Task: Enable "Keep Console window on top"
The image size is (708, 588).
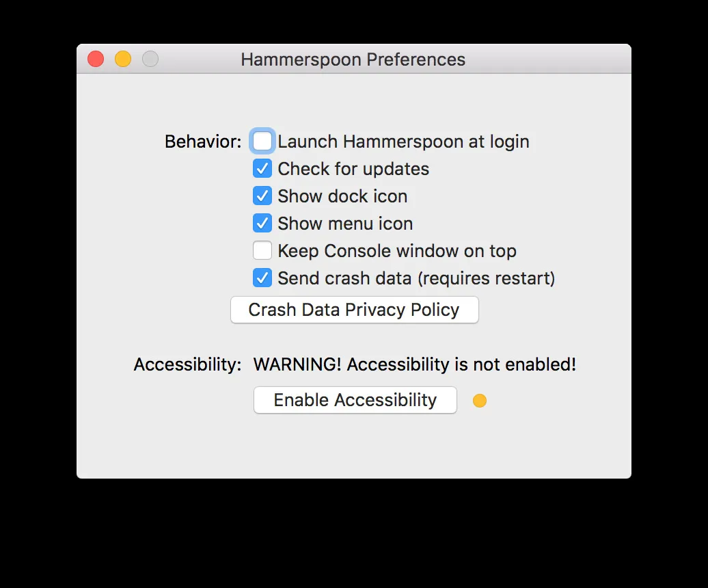Action: tap(262, 250)
